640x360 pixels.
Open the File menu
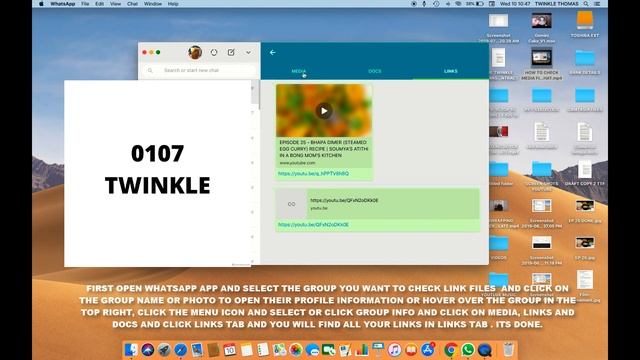(85, 4)
